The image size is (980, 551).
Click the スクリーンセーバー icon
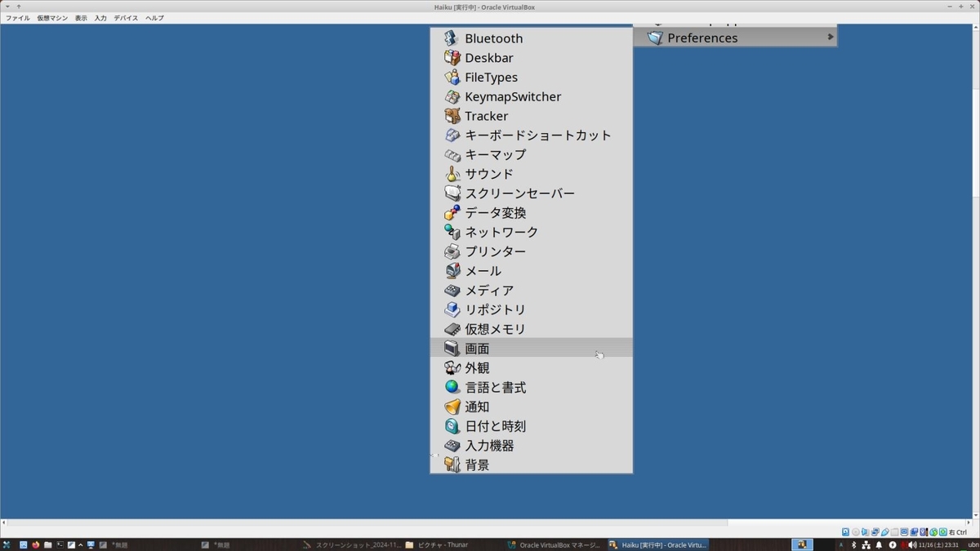tap(452, 193)
